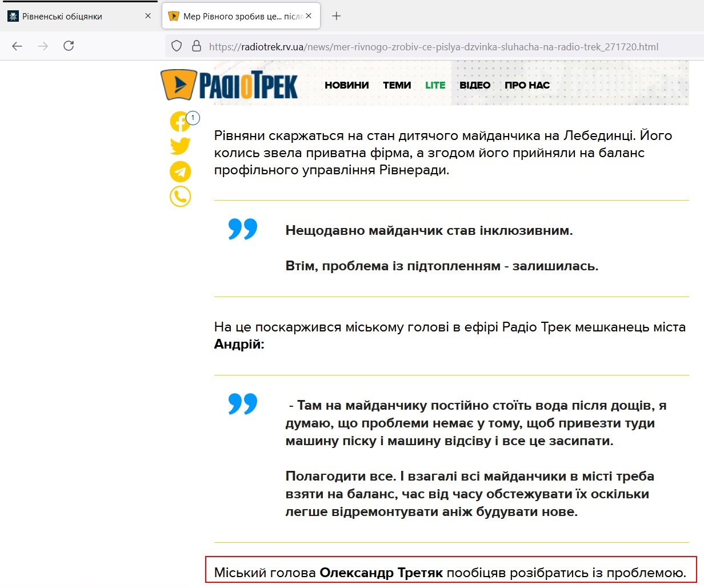Open the ВІДЕО section link
Viewport: 704px width, 588px height.
click(x=475, y=85)
